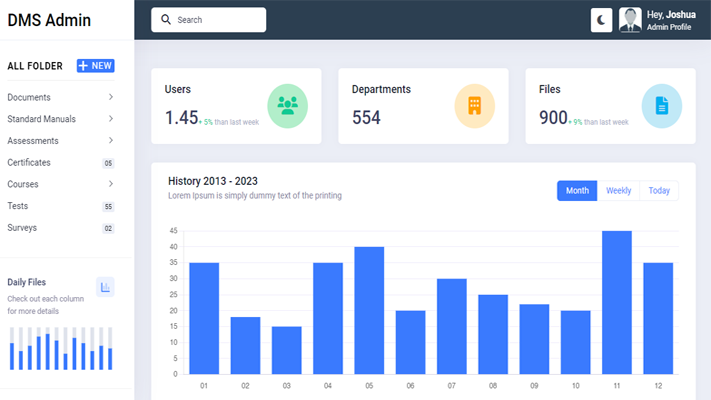Click the Tests count badge 55
Screen dimensions: 711x400
pos(108,207)
